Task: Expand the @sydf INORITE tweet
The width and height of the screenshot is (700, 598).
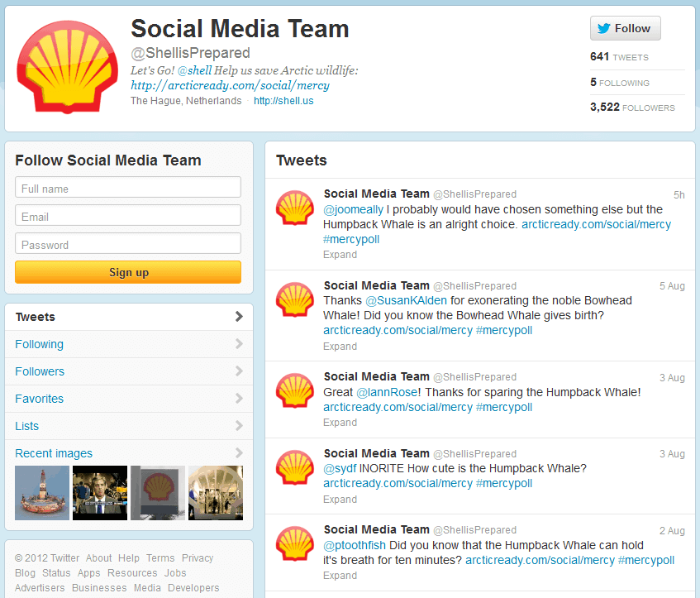Action: click(x=340, y=500)
